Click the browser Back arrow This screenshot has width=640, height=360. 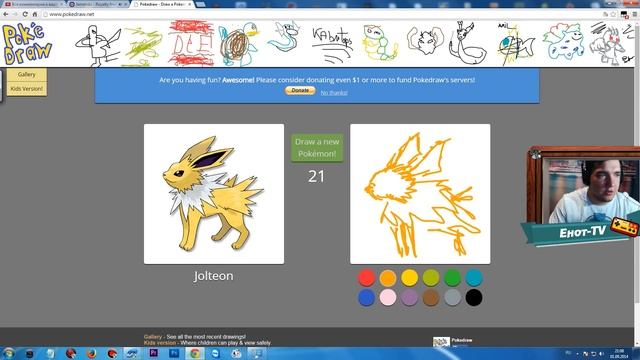click(6, 14)
